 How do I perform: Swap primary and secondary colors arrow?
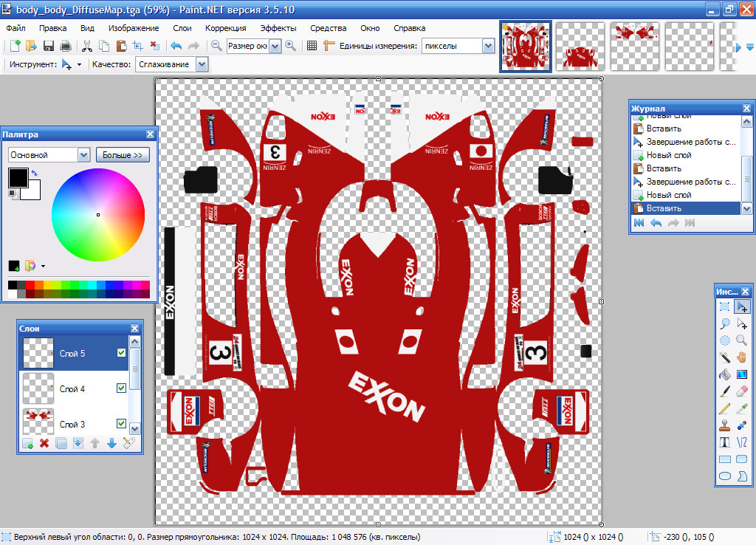point(34,173)
